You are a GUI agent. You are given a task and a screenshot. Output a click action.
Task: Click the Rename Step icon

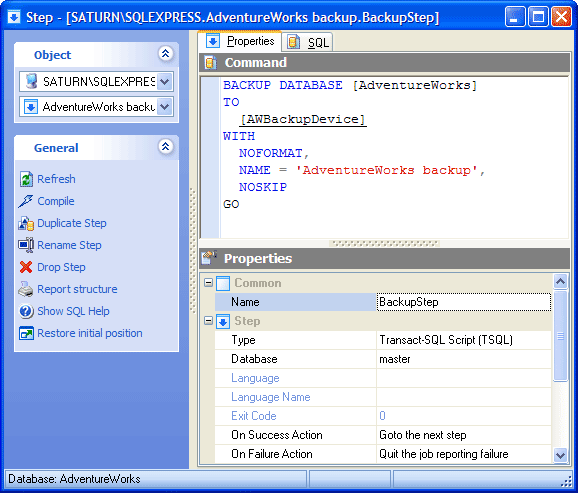[x=26, y=245]
